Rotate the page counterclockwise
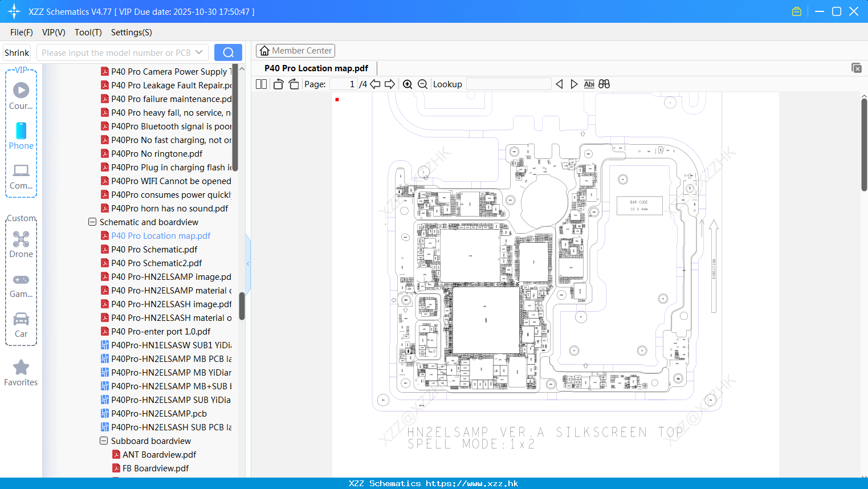Viewport: 868px width, 489px height. click(278, 84)
